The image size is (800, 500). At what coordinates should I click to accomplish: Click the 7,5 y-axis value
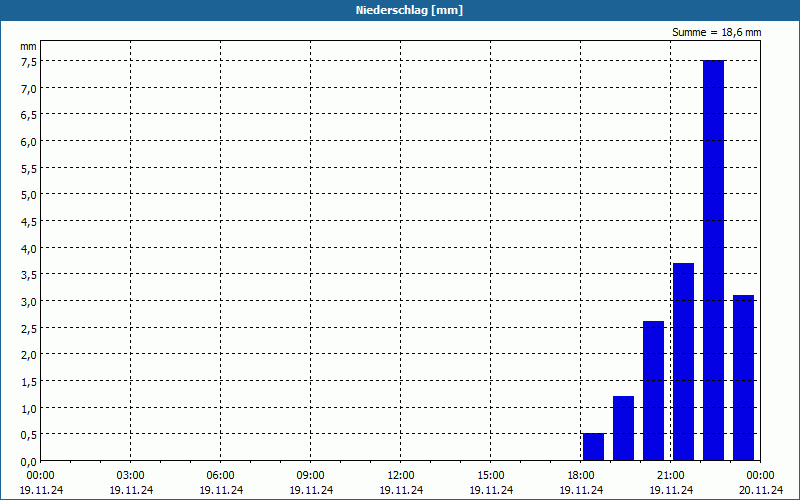29,62
